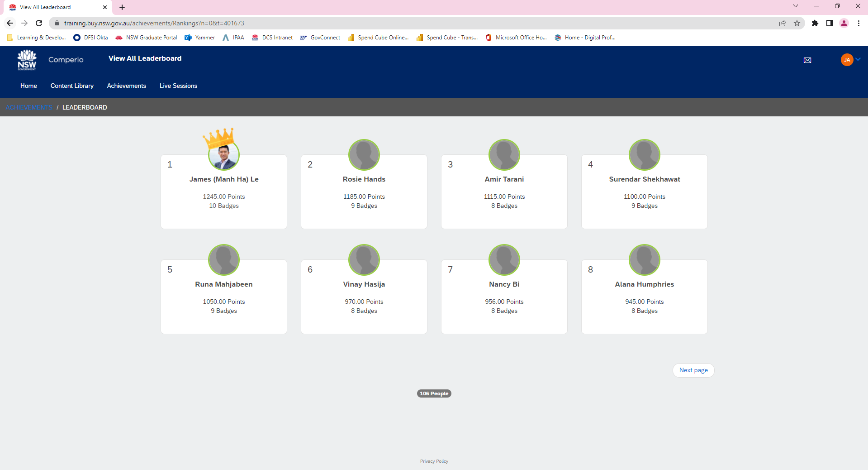Open the Privacy Policy link
The image size is (868, 470).
tap(434, 461)
